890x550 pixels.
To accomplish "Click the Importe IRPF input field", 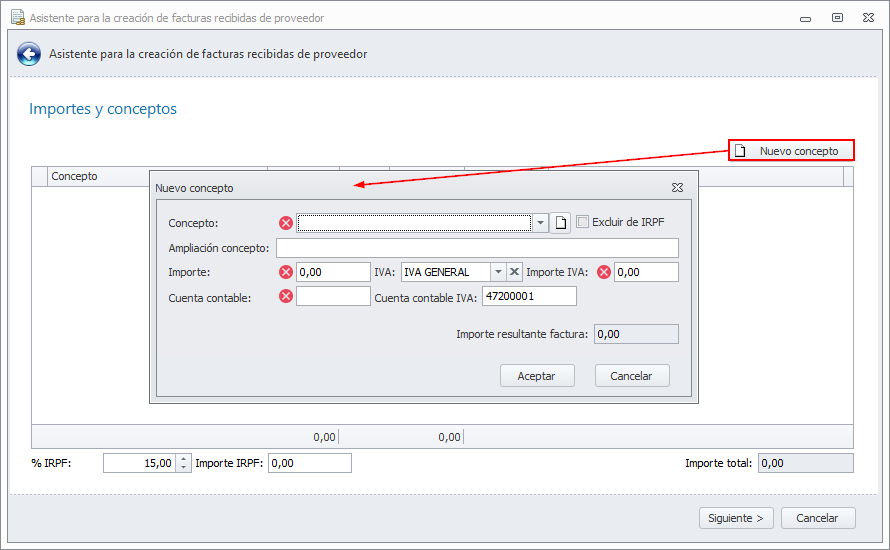I will pyautogui.click(x=310, y=463).
